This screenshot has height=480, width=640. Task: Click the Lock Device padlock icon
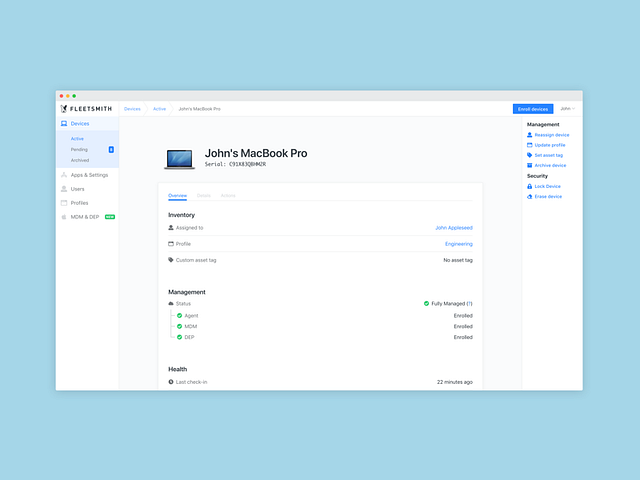coord(530,186)
